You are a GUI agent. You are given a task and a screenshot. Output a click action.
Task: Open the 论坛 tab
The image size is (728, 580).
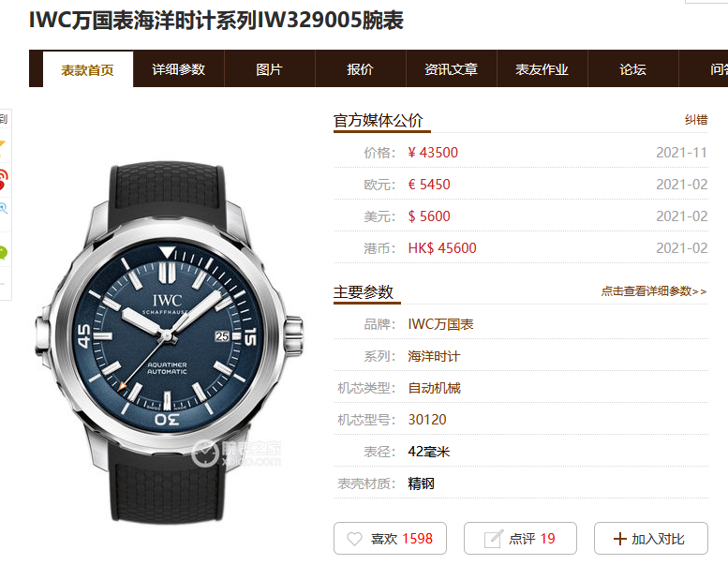point(632,69)
